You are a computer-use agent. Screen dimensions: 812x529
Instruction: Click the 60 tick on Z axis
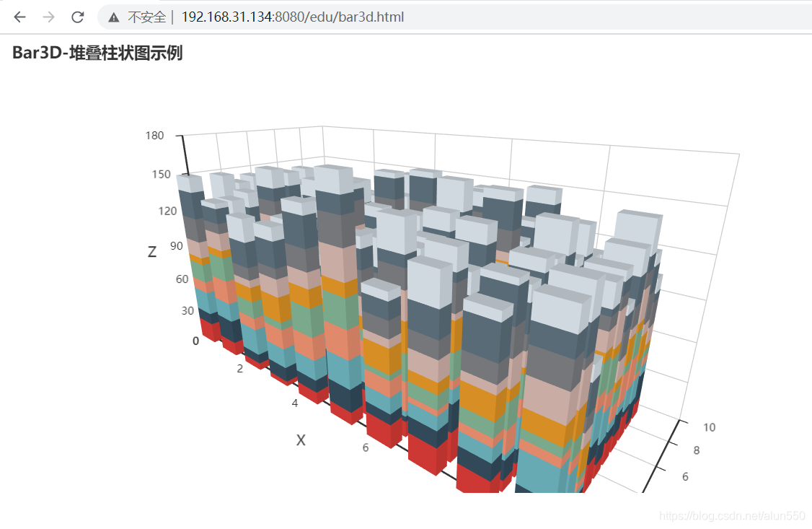[182, 279]
